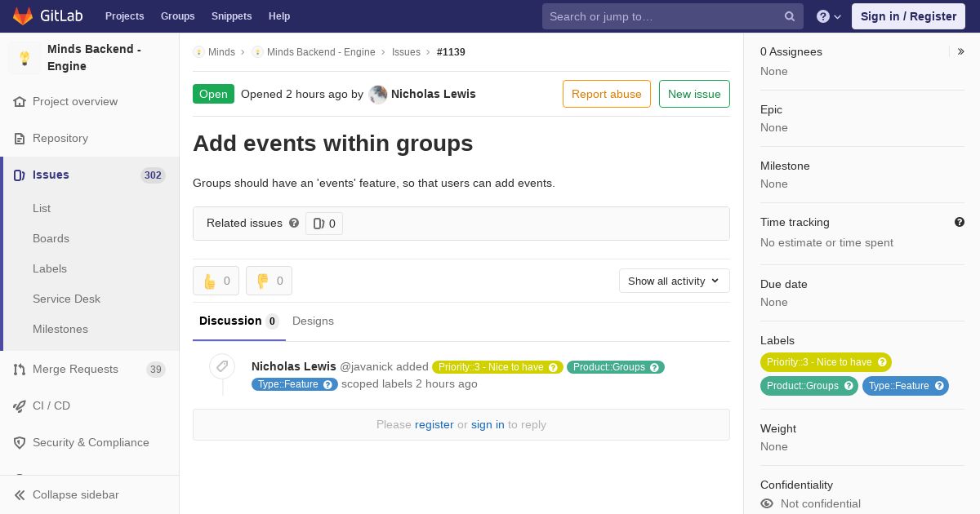Image resolution: width=980 pixels, height=514 pixels.
Task: Open the Show all activity dropdown
Action: 675,281
